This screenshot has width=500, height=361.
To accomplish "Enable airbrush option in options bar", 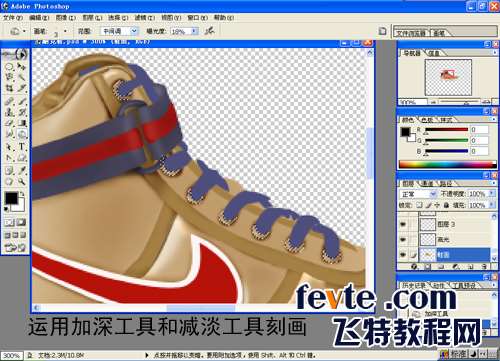I will pos(210,31).
